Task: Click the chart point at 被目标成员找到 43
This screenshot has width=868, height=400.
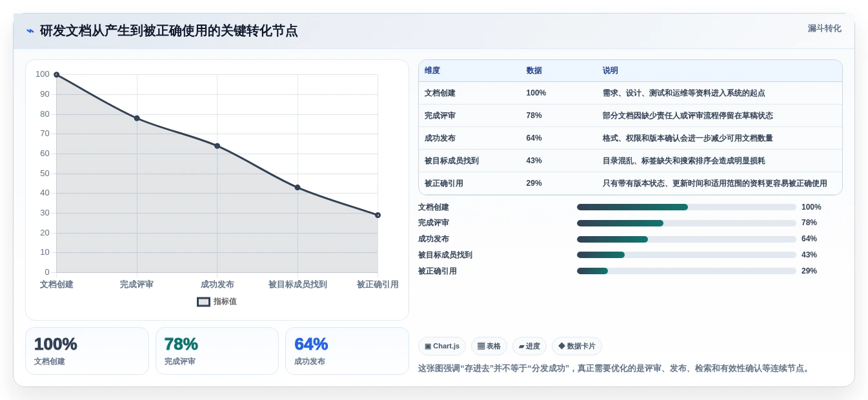Action: 298,187
